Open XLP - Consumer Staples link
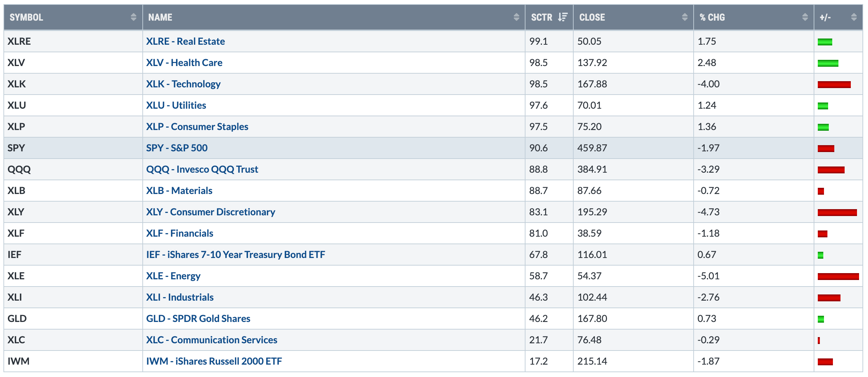Image resolution: width=868 pixels, height=377 pixels. coord(197,127)
